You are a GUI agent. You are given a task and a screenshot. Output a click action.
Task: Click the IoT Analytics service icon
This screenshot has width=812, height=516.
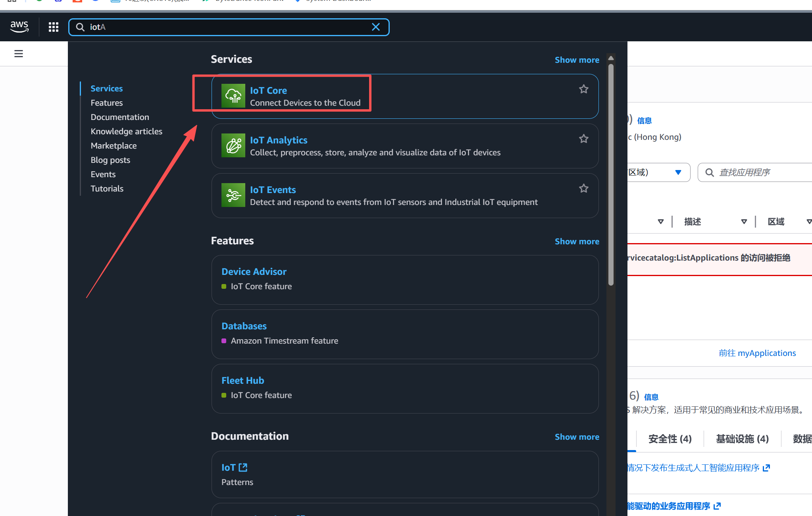pos(233,145)
